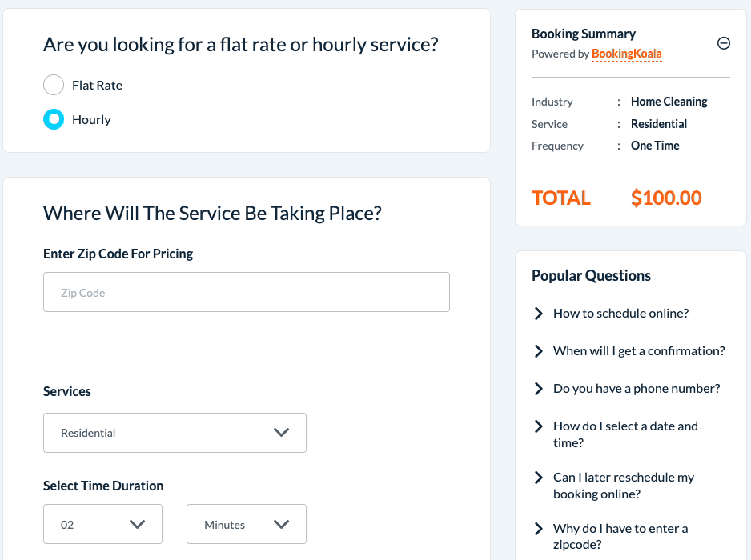Click chevron beside 'How do I select a date and time?'

pos(539,426)
